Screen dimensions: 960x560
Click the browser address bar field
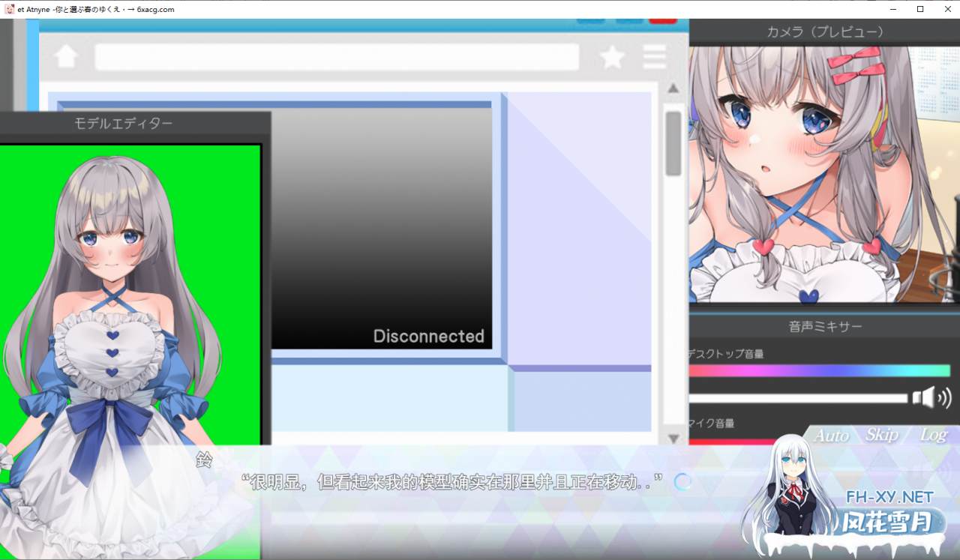click(337, 57)
